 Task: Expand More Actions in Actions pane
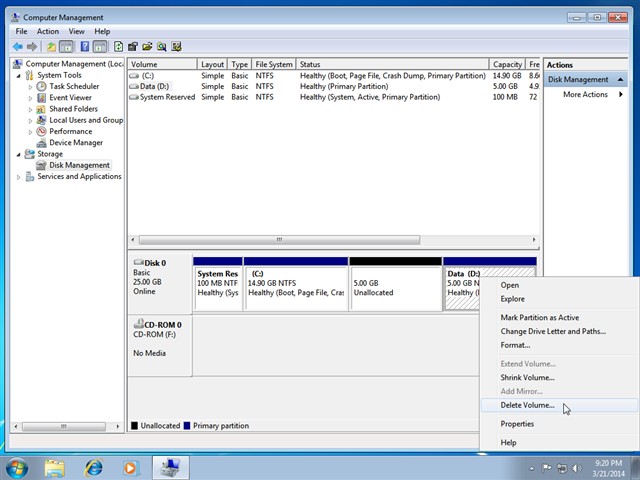coord(585,95)
